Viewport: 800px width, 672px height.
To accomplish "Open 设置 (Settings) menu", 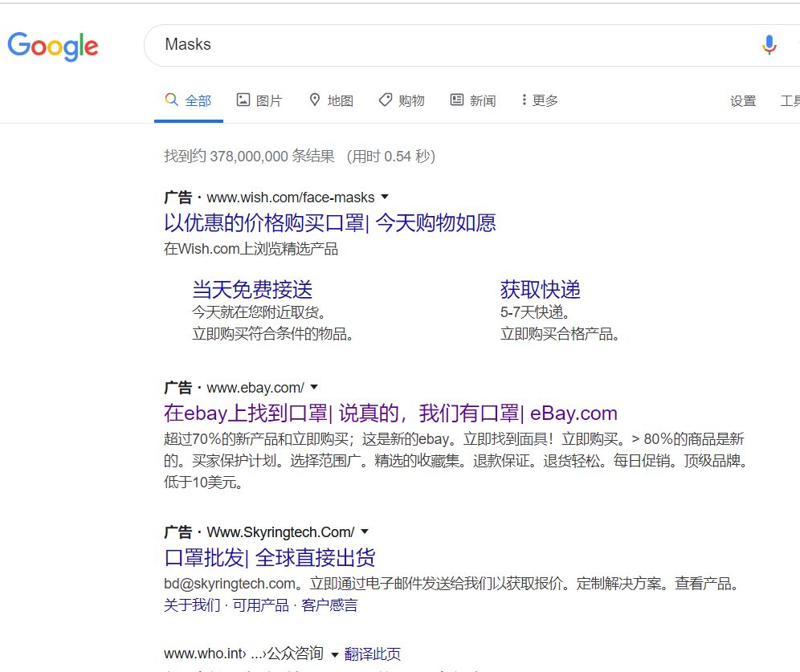I will (x=743, y=101).
